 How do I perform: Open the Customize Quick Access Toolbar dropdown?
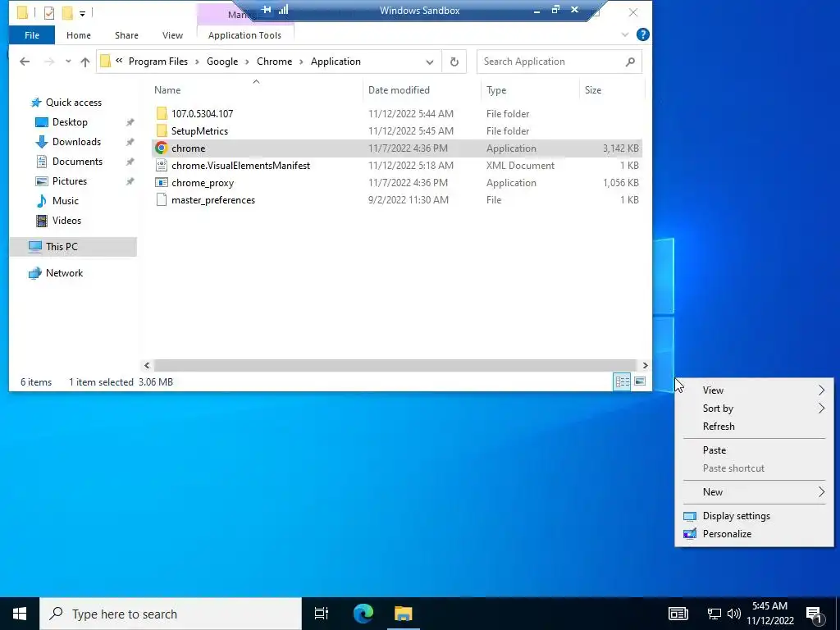coord(83,13)
